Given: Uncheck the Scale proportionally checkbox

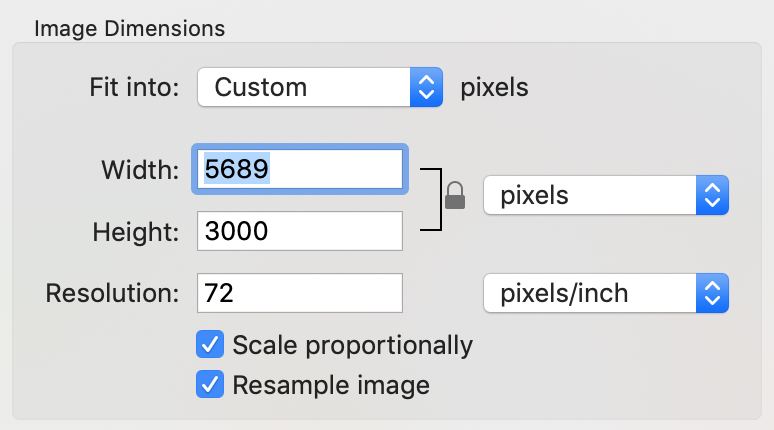Looking at the screenshot, I should click(210, 344).
